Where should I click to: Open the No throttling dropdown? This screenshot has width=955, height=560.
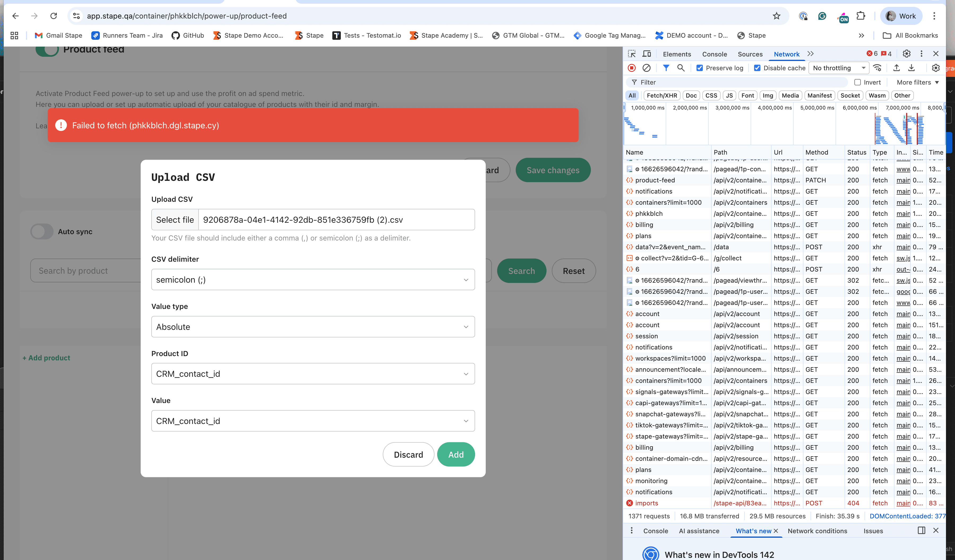839,68
